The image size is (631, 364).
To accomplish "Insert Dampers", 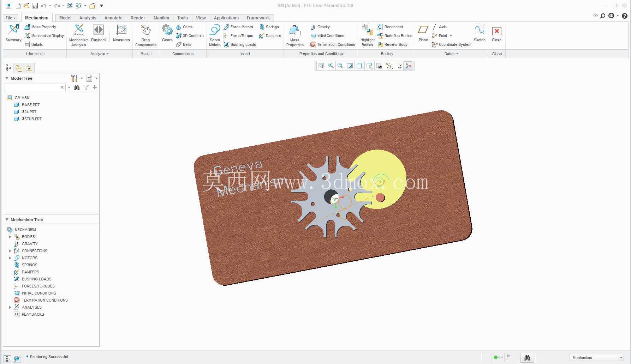I will coord(270,36).
